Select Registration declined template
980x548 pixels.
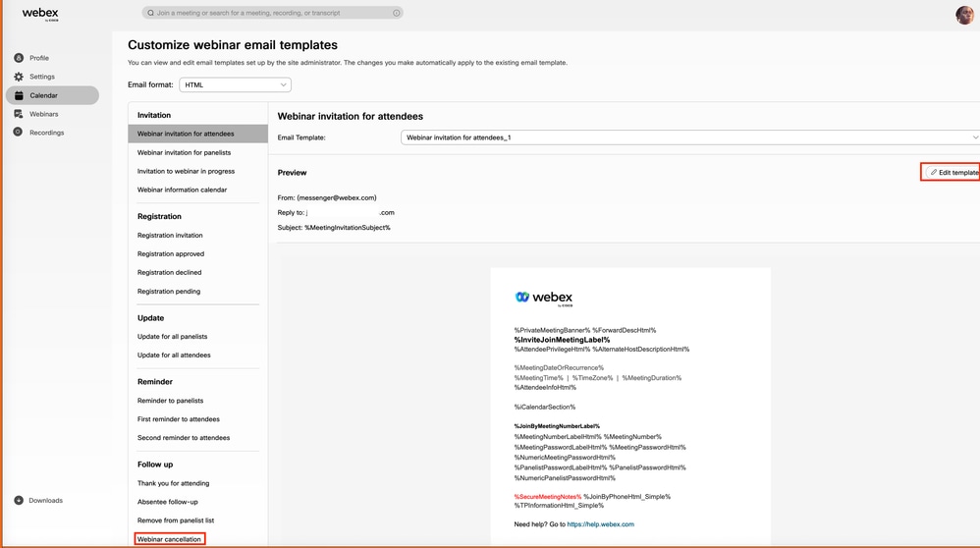pyautogui.click(x=169, y=272)
